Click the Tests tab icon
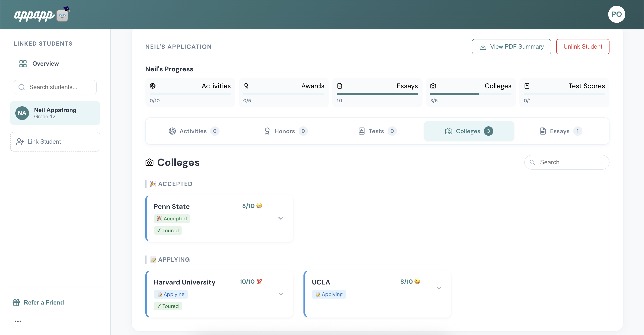The width and height of the screenshot is (644, 335). coord(361,131)
